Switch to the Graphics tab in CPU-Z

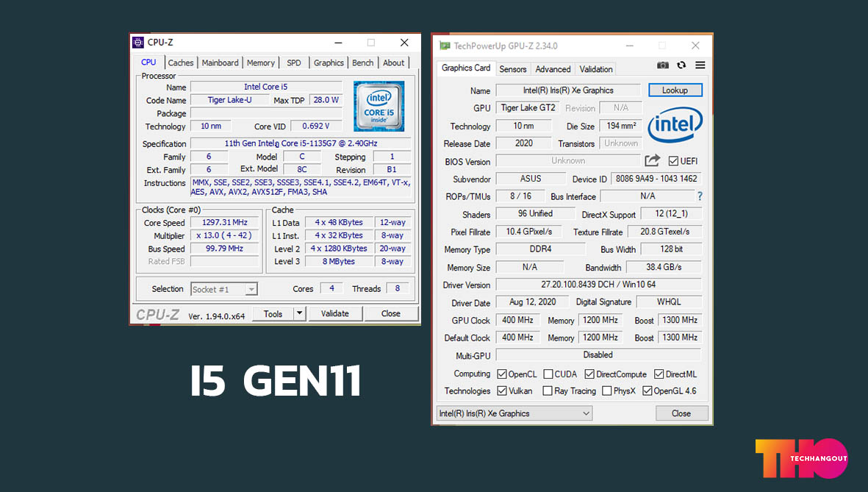click(x=329, y=63)
